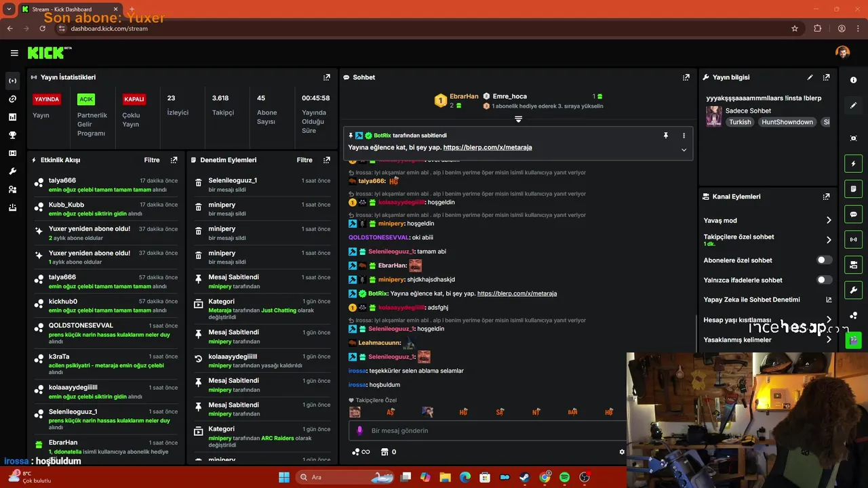Pop out the Etkinlik Akışı panel
Screen dimensions: 868x488
coord(174,160)
